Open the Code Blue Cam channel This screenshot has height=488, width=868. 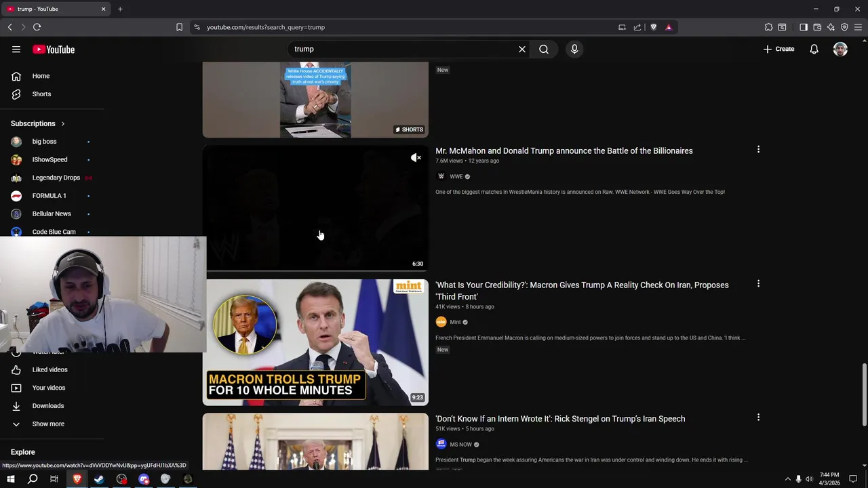coord(52,231)
